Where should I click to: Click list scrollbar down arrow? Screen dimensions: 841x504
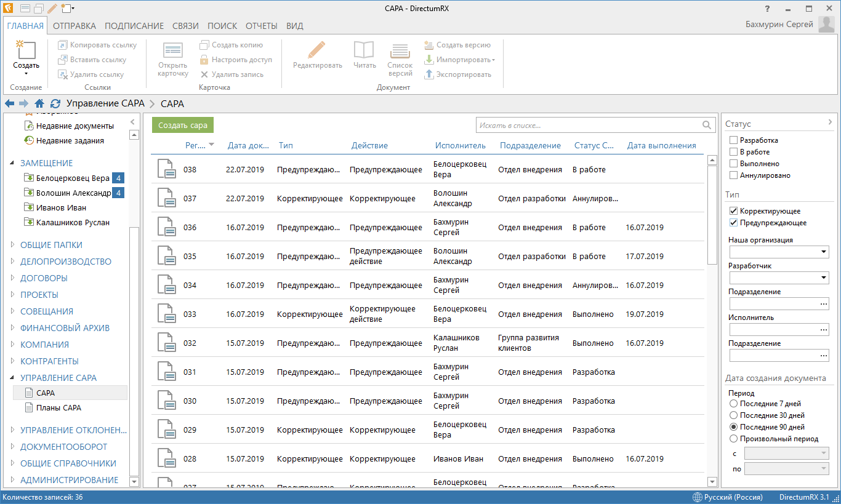(712, 482)
